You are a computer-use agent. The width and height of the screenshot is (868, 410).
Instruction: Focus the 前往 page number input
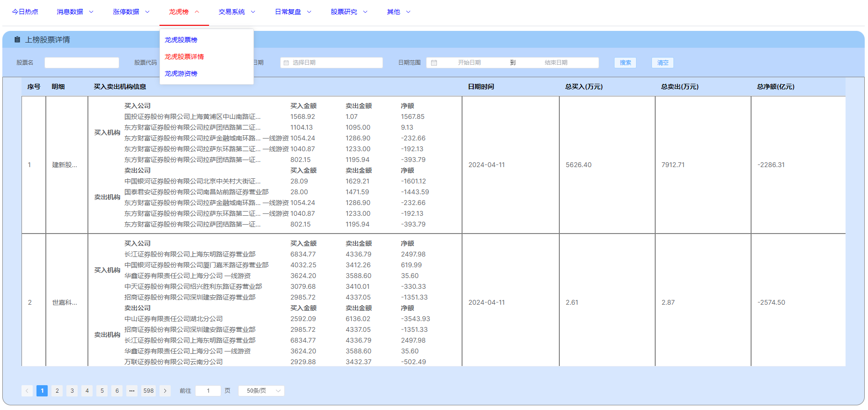click(208, 391)
